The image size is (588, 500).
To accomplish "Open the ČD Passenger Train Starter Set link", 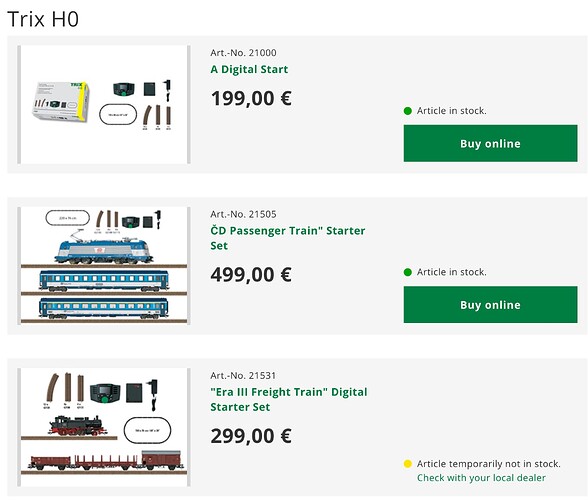I will 288,238.
